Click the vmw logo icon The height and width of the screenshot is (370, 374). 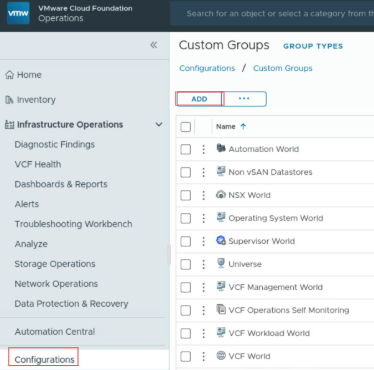coord(18,13)
